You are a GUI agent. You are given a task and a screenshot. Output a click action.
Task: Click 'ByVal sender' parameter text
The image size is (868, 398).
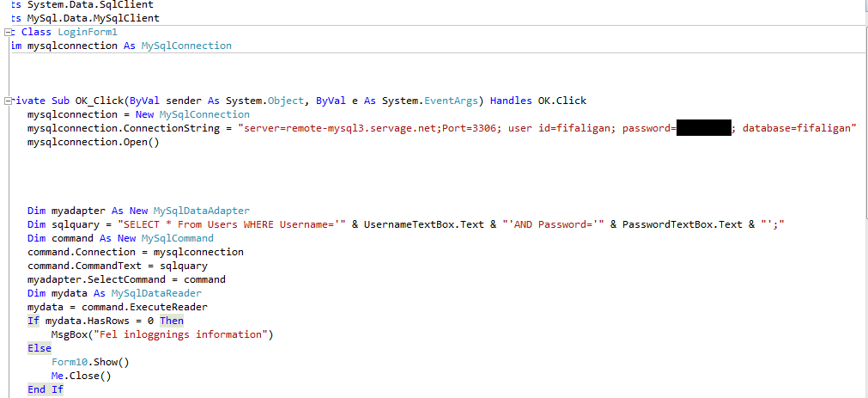click(165, 101)
